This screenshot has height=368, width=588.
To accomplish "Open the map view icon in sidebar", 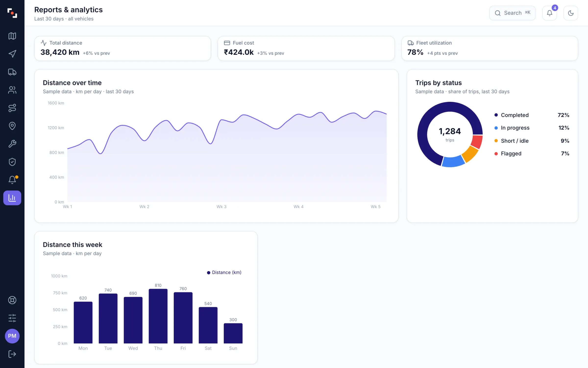I will click(x=12, y=36).
